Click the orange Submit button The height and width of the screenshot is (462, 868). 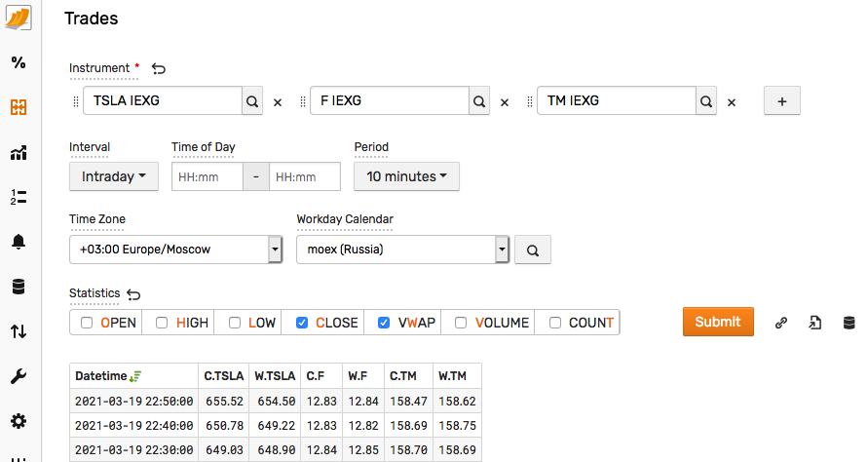click(718, 322)
